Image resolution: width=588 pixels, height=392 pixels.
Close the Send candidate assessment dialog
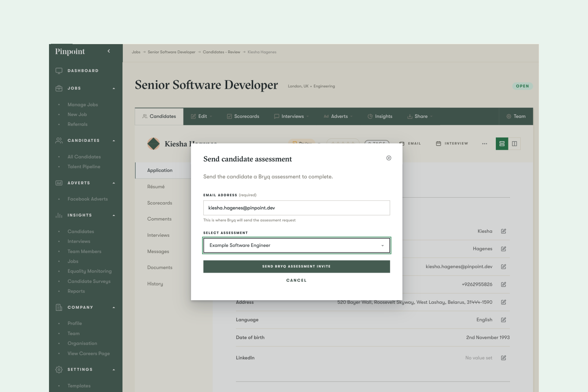[x=389, y=158]
